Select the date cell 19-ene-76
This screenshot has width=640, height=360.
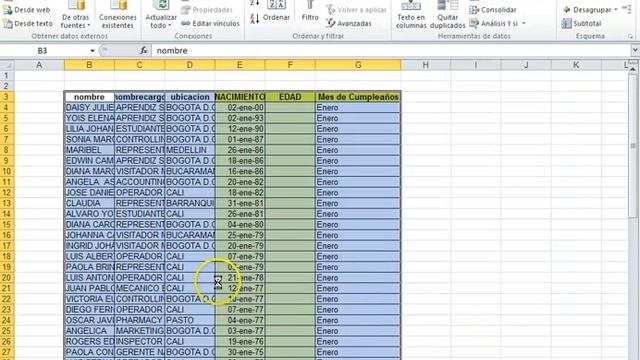(240, 342)
